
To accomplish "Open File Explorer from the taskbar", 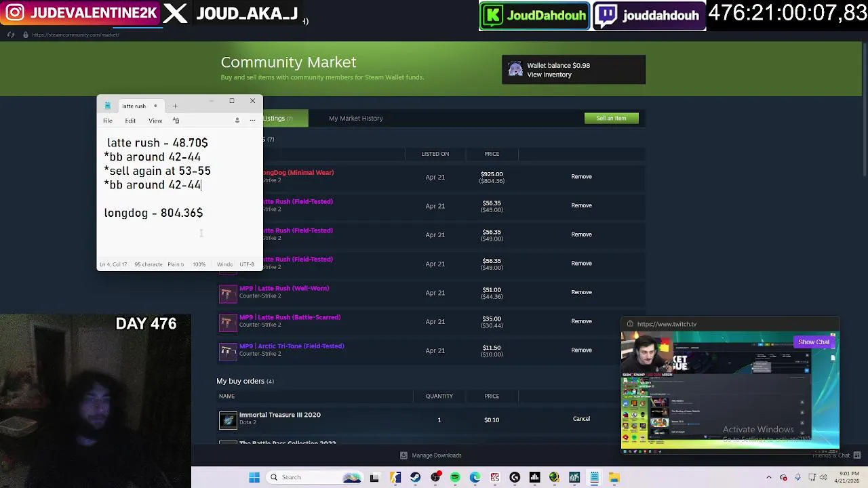I will click(x=614, y=477).
